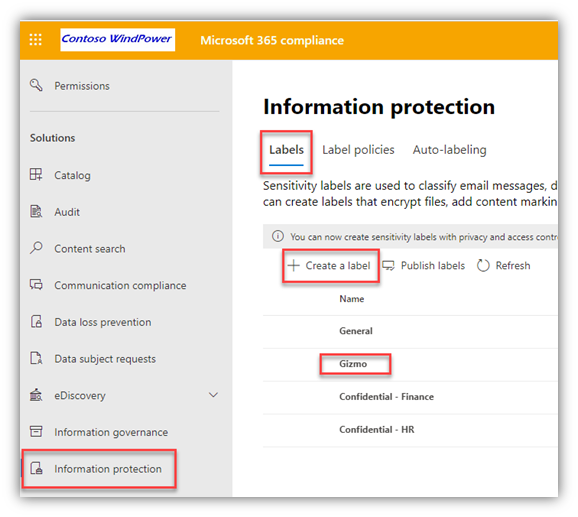Click the Catalog grid icon
The height and width of the screenshot is (517, 578).
point(36,174)
